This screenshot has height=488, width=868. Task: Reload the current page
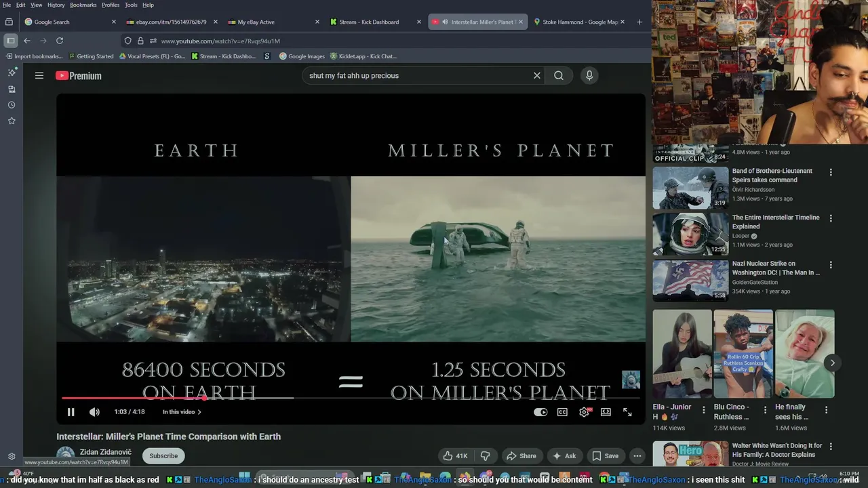tap(60, 41)
